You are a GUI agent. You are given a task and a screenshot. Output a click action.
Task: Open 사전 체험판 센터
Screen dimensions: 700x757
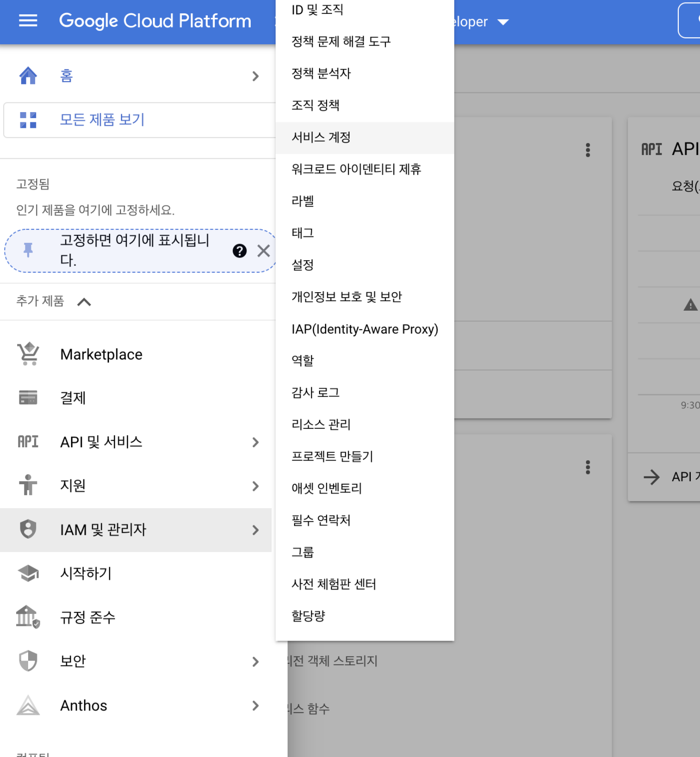click(x=365, y=584)
